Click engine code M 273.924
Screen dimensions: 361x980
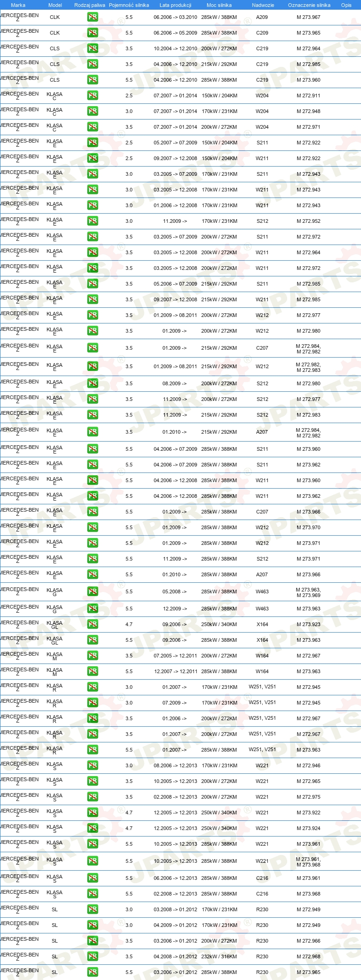pyautogui.click(x=308, y=828)
